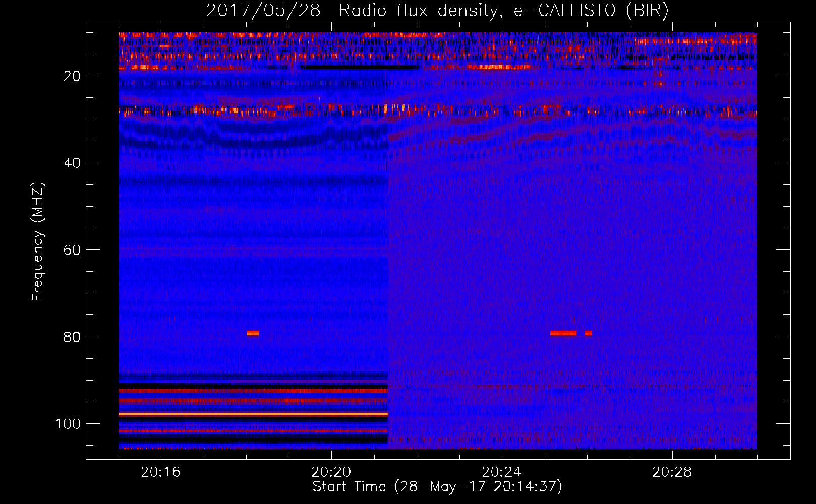The height and width of the screenshot is (504, 816).
Task: Click the '40' frequency tick label
Action: (72, 163)
